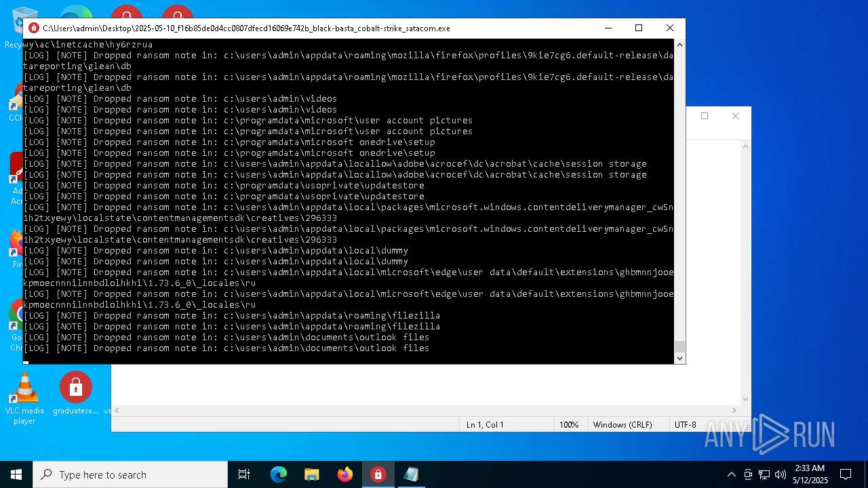Click Notepad horizontal scrollbar left arrow
The height and width of the screenshot is (488, 868).
click(117, 410)
